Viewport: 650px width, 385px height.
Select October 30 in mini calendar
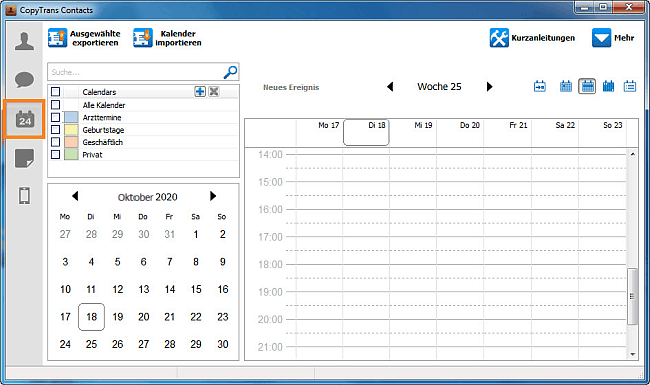pyautogui.click(x=223, y=344)
